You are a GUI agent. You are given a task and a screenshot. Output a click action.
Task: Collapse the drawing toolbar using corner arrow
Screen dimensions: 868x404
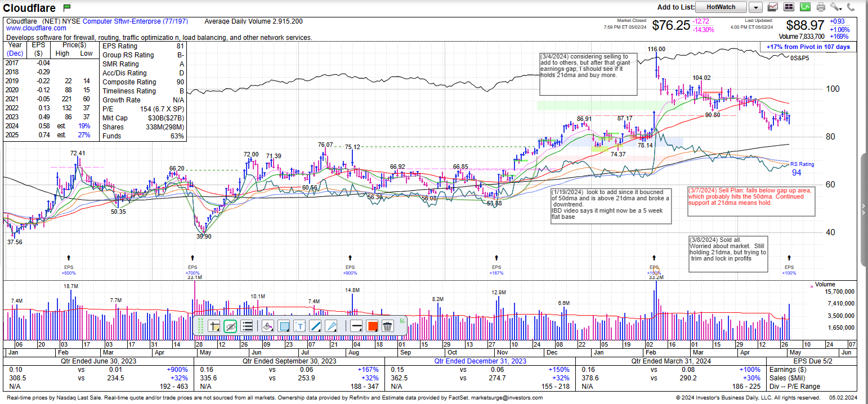(402, 321)
